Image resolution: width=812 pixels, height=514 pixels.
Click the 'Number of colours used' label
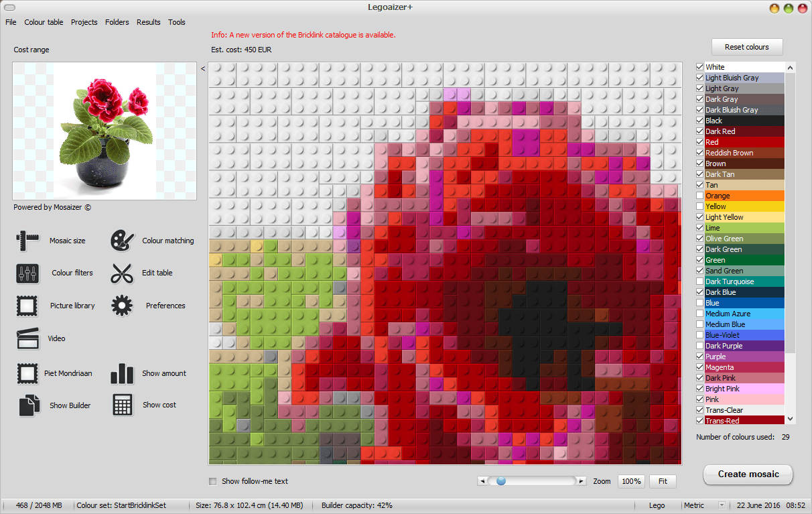[735, 437]
